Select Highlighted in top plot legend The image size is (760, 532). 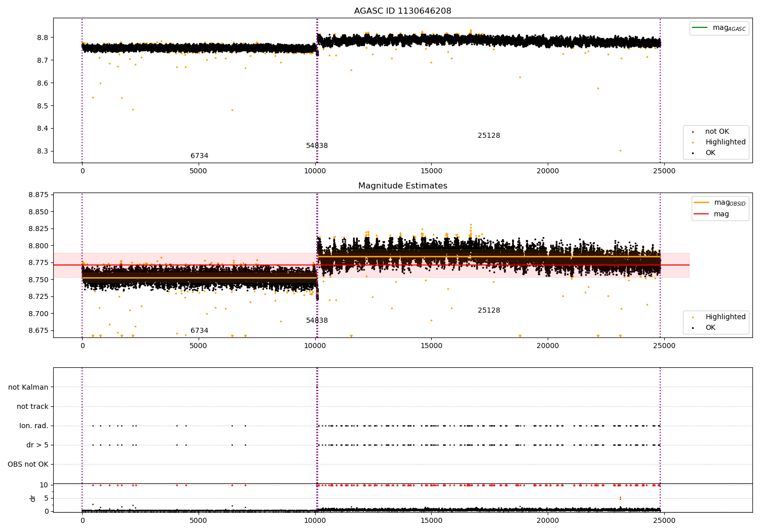(726, 142)
